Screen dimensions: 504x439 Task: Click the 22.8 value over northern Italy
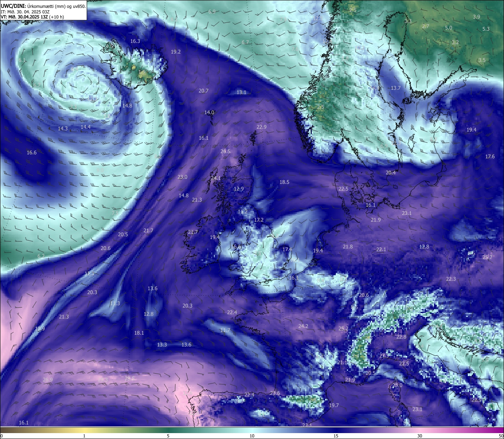click(401, 337)
